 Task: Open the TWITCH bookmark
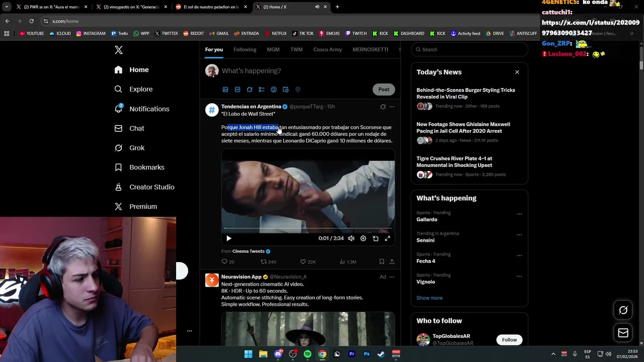[x=356, y=33]
